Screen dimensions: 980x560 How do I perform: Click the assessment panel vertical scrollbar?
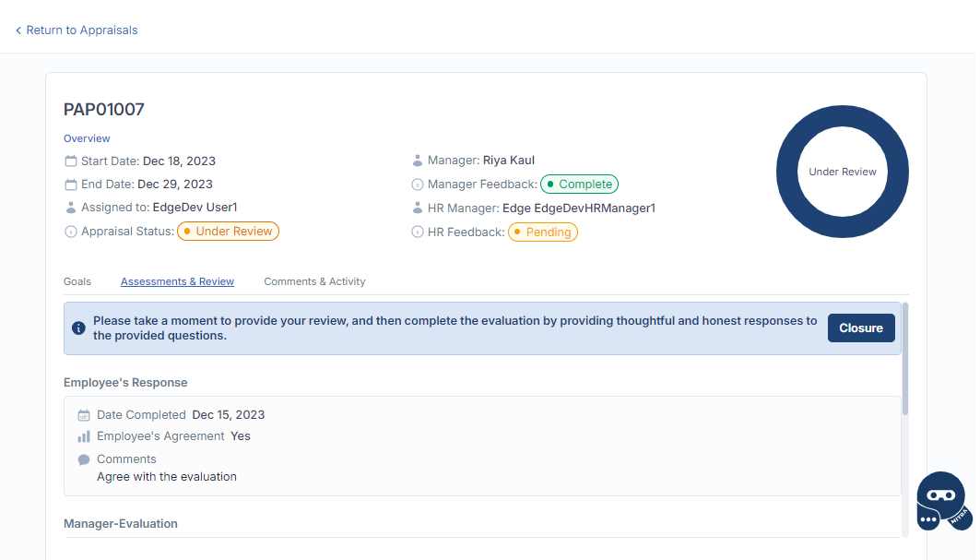point(904,360)
